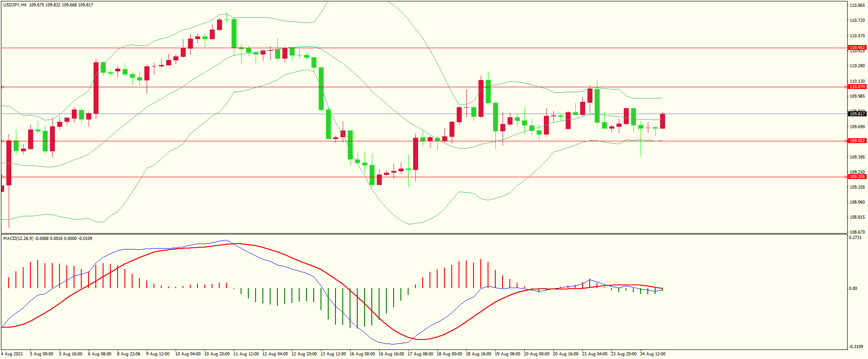The image size is (868, 359).
Task: Click price scale value 110.720
Action: (857, 20)
